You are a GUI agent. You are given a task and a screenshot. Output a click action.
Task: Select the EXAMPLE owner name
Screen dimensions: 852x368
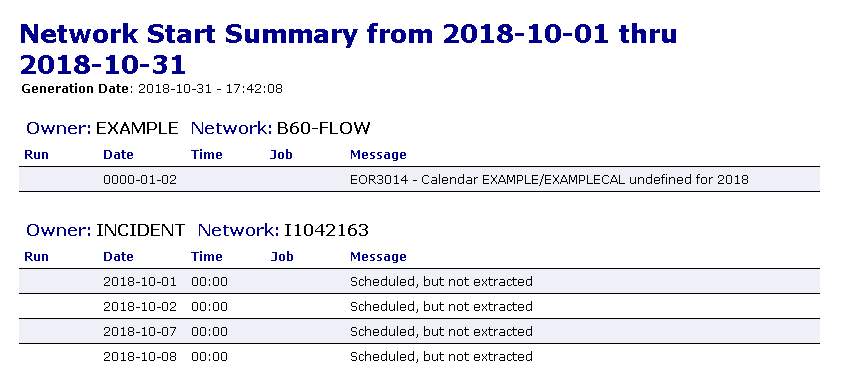[137, 128]
